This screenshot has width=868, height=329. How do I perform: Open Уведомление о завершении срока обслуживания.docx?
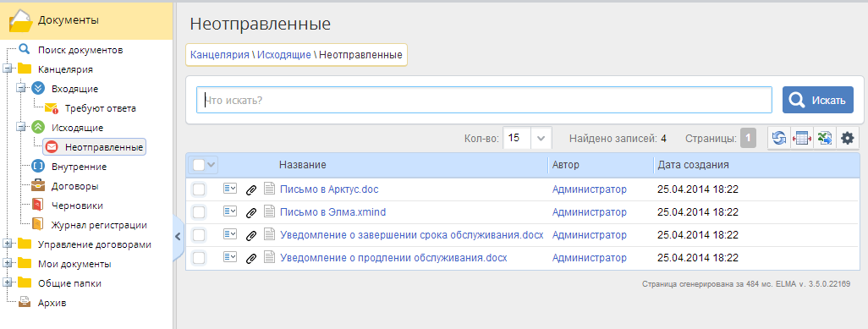[x=412, y=235]
